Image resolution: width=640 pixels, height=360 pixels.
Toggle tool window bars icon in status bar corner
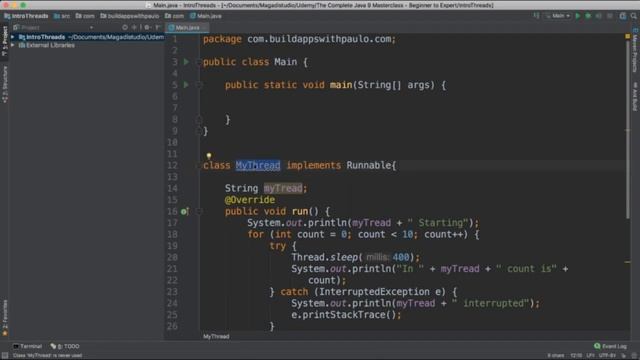coord(4,356)
